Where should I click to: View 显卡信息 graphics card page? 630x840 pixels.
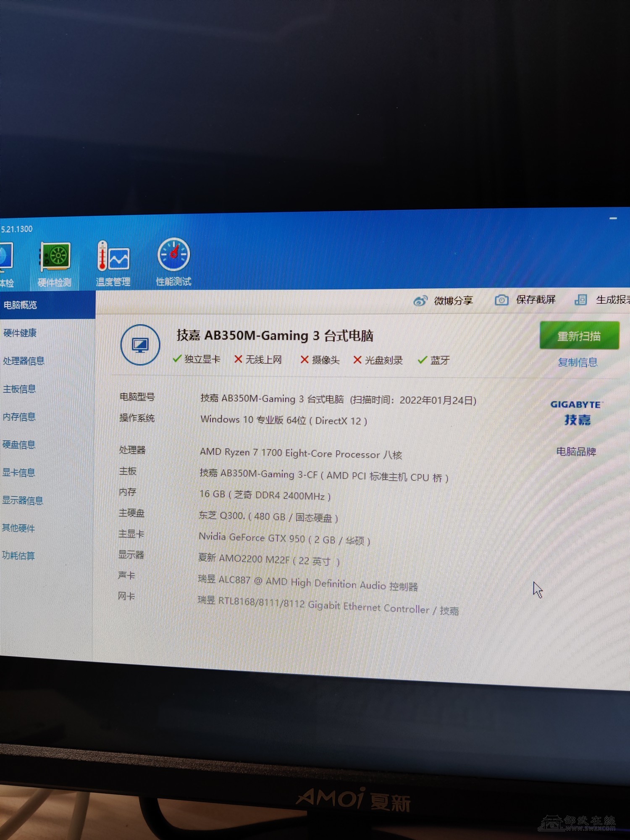19,472
